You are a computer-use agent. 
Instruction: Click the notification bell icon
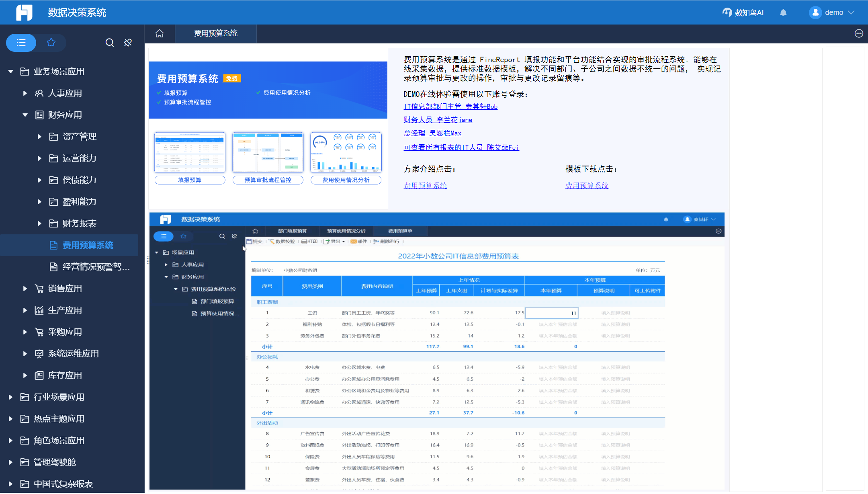tap(783, 13)
